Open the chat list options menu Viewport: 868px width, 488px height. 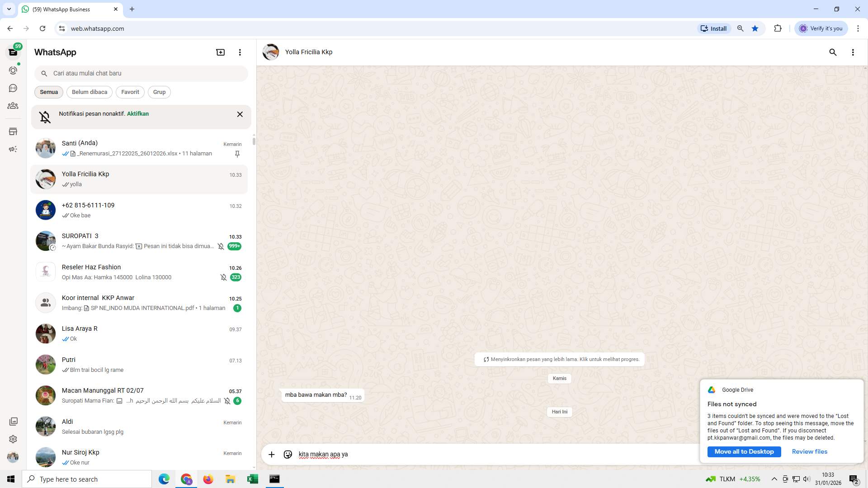(240, 52)
